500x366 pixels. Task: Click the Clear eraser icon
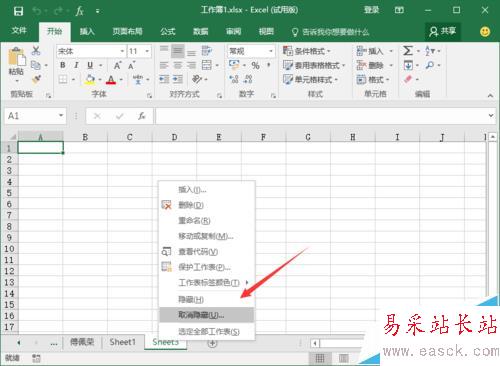coord(408,79)
